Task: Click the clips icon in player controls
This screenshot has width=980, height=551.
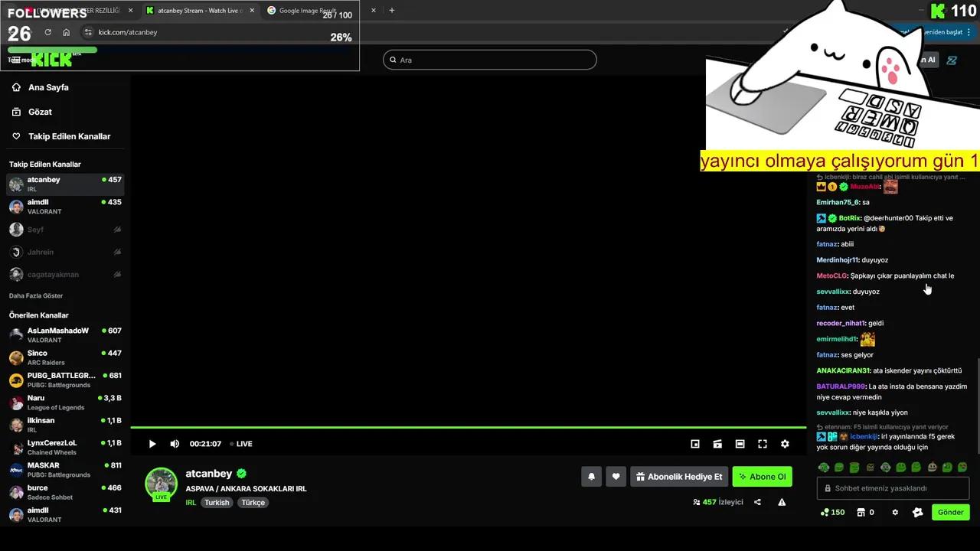Action: [717, 444]
